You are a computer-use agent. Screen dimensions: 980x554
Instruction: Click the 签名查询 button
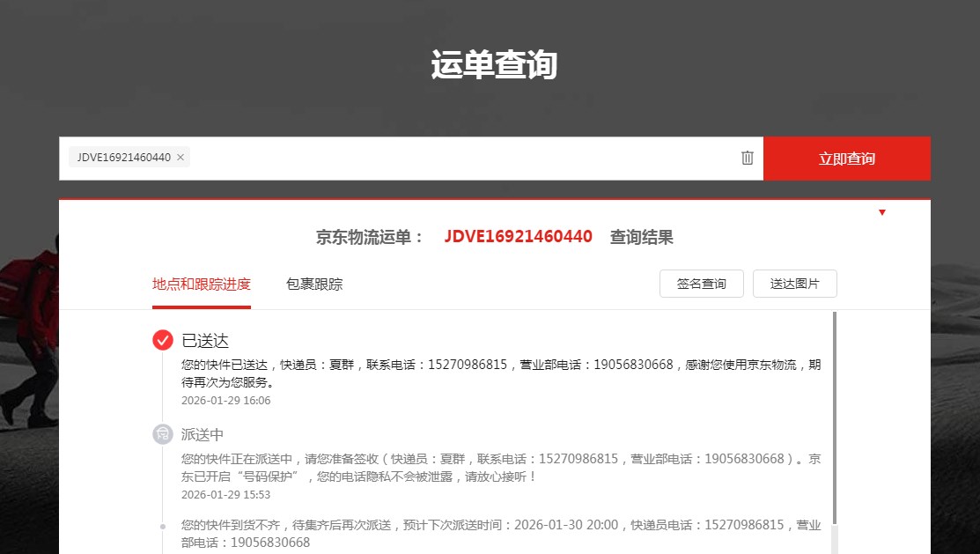701,284
